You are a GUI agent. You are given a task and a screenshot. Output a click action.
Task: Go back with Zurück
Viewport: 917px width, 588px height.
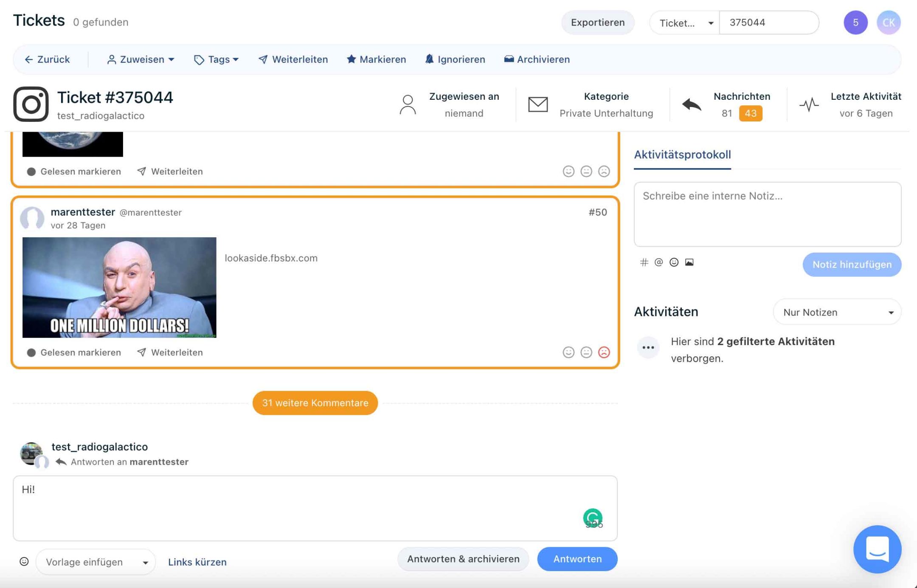[x=47, y=59]
